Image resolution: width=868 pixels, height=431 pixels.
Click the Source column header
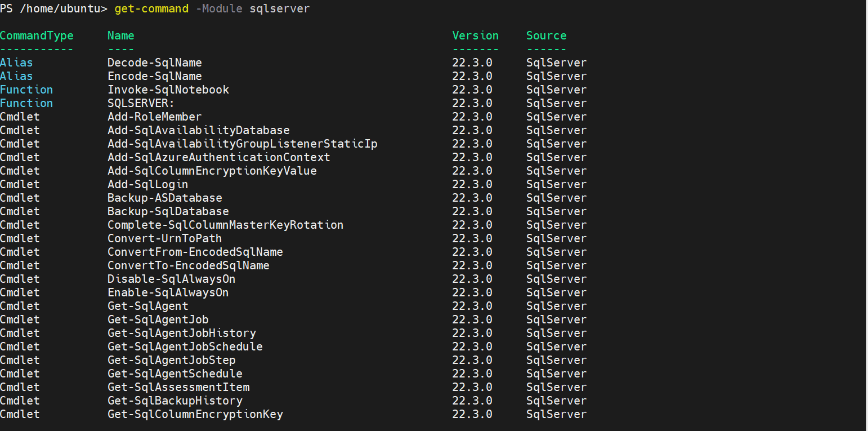[x=547, y=35]
